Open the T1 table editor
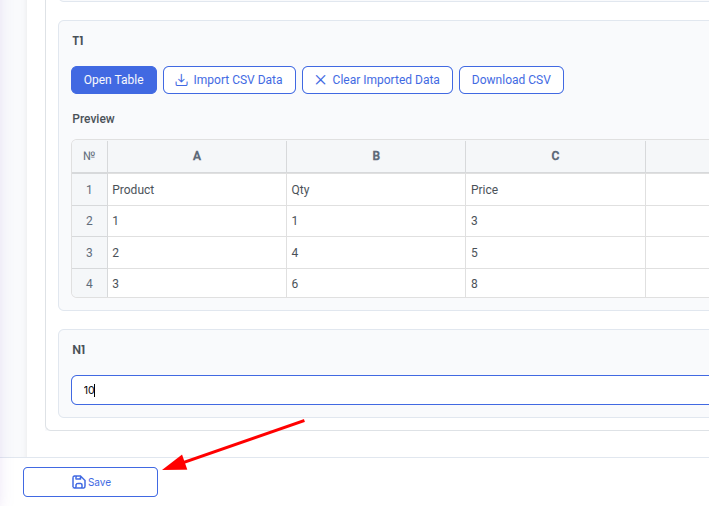Image resolution: width=709 pixels, height=506 pixels. (114, 80)
